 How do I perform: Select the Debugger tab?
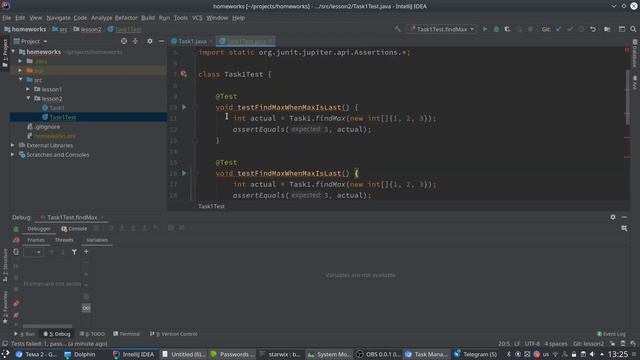click(39, 229)
